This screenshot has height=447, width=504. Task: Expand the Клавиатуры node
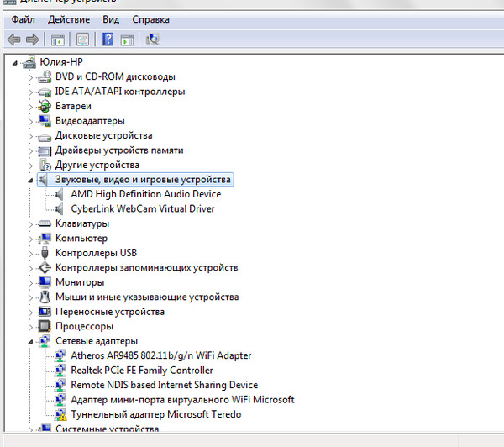point(30,224)
